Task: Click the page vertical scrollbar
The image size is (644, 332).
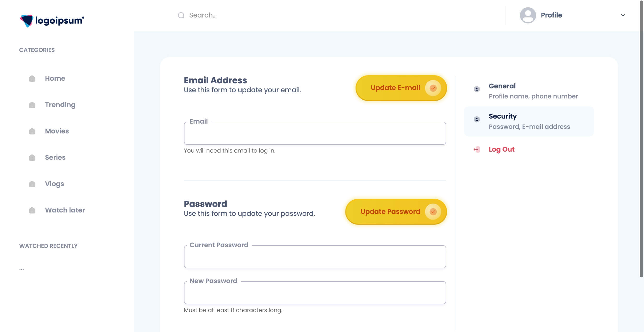Action: (x=641, y=139)
